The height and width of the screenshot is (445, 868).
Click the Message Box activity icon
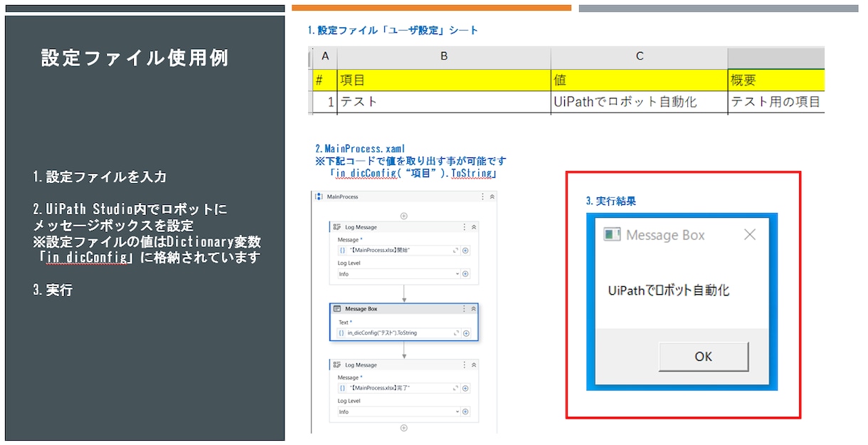pyautogui.click(x=337, y=309)
